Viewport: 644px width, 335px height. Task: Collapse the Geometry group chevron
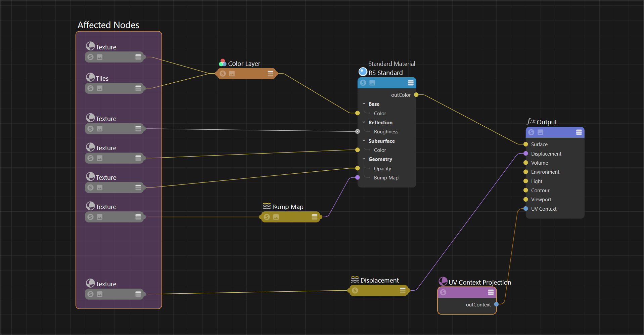(x=364, y=159)
